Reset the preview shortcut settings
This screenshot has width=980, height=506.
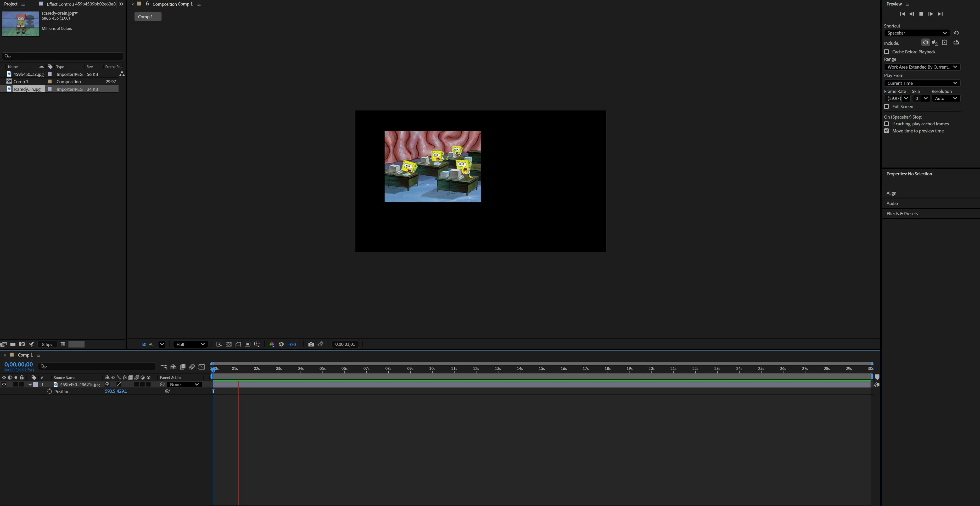[956, 33]
